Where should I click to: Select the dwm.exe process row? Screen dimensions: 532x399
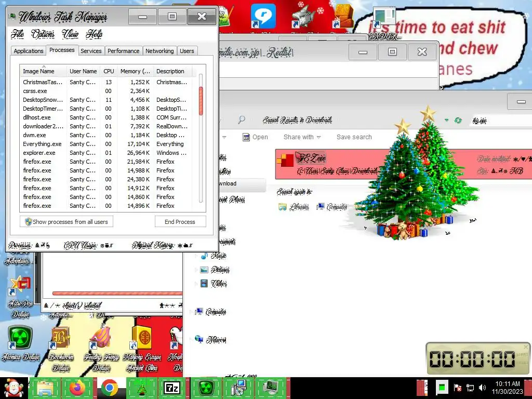[106, 135]
